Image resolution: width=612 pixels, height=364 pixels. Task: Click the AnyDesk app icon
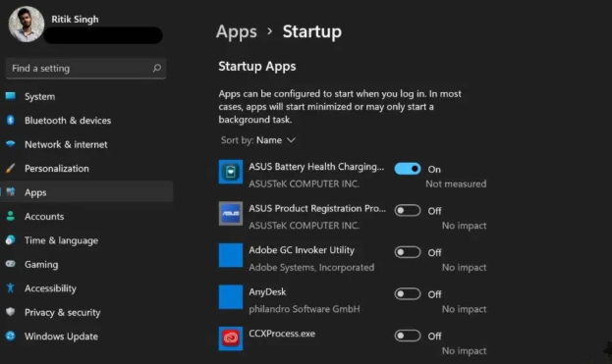pos(230,297)
